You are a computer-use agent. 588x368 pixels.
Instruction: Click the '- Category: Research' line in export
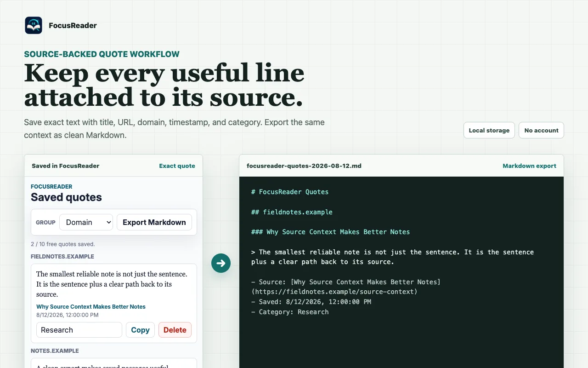[290, 312]
